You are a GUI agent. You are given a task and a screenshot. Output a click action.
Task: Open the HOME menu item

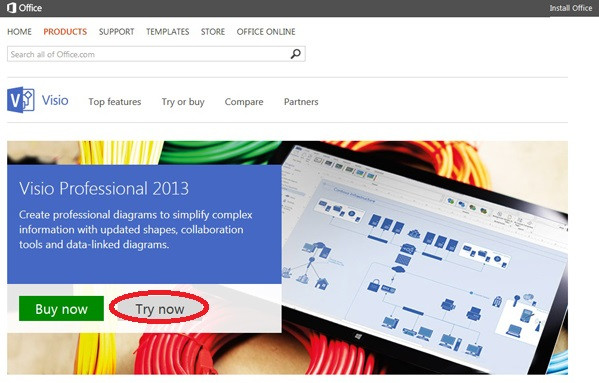click(19, 32)
